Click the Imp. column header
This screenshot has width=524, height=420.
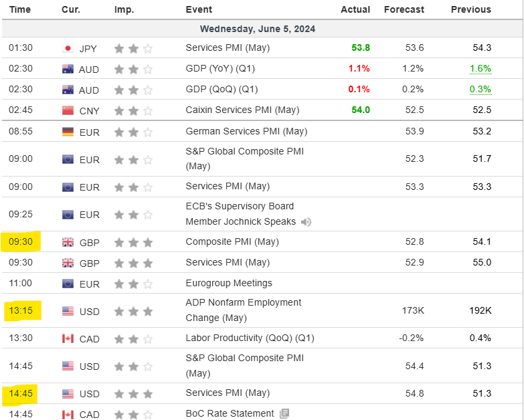click(x=124, y=9)
